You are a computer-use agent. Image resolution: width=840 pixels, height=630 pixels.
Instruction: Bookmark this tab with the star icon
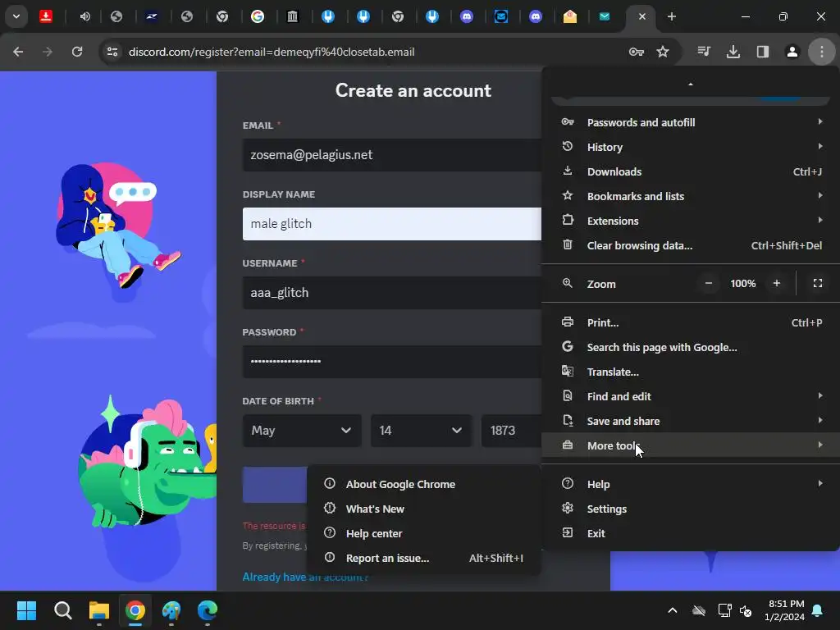[663, 52]
